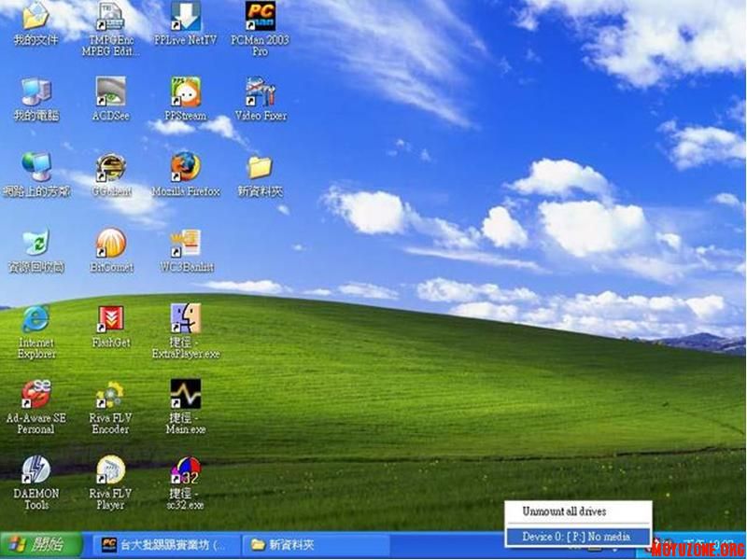Select the BitComet desktop icon
This screenshot has width=747, height=560.
click(x=110, y=244)
